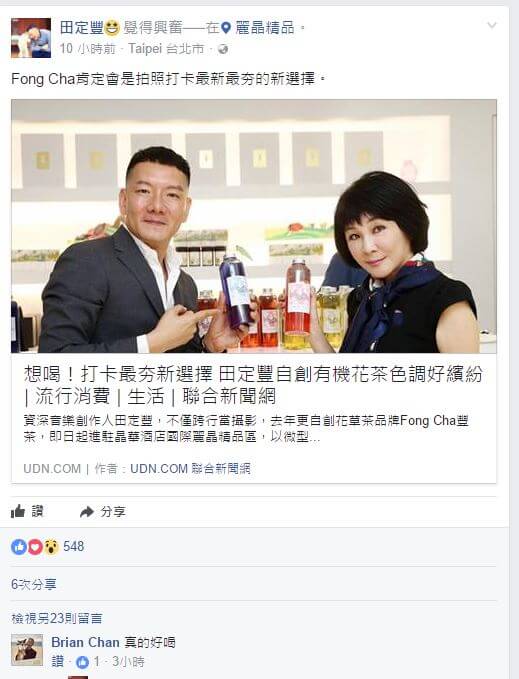Open the 6次分享 shares list
Image resolution: width=519 pixels, height=679 pixels.
tap(34, 585)
